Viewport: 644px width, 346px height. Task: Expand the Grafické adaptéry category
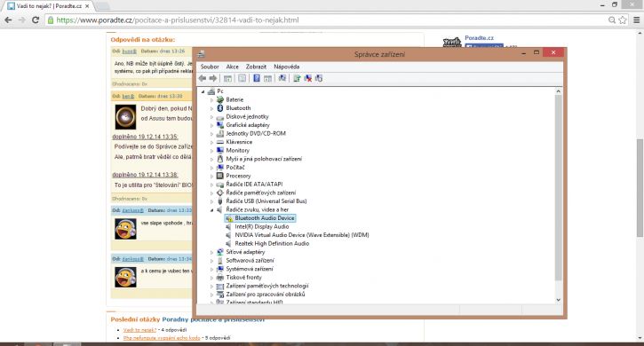(x=212, y=125)
